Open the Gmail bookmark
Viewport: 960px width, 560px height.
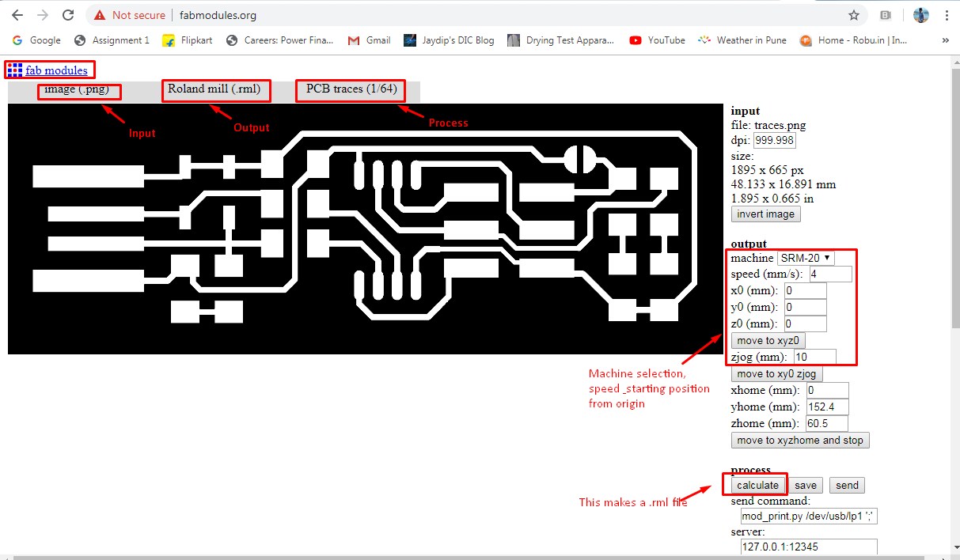(x=370, y=40)
